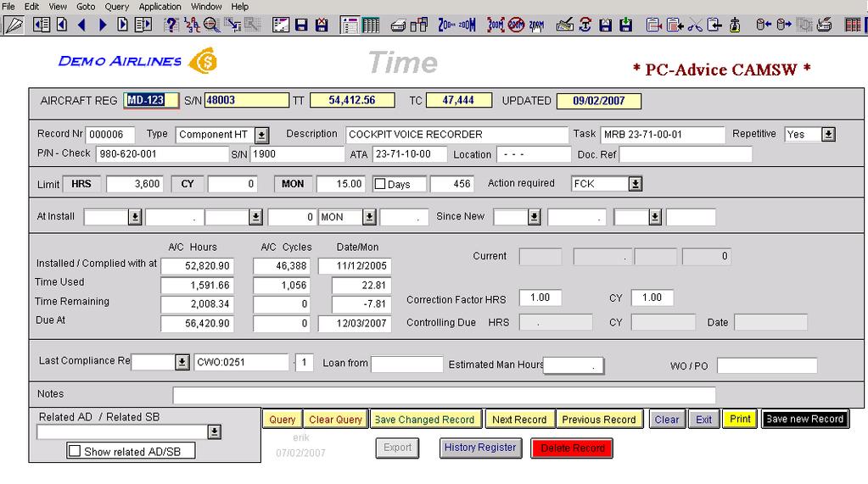Screen dimensions: 868x484
Task: Click the previous page toolbar icon
Action: coord(61,25)
